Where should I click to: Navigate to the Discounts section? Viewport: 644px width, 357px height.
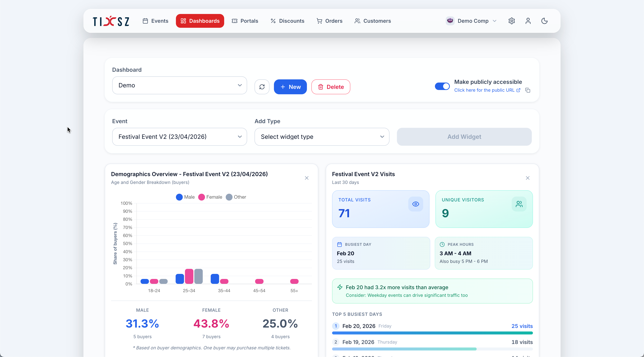click(x=287, y=21)
